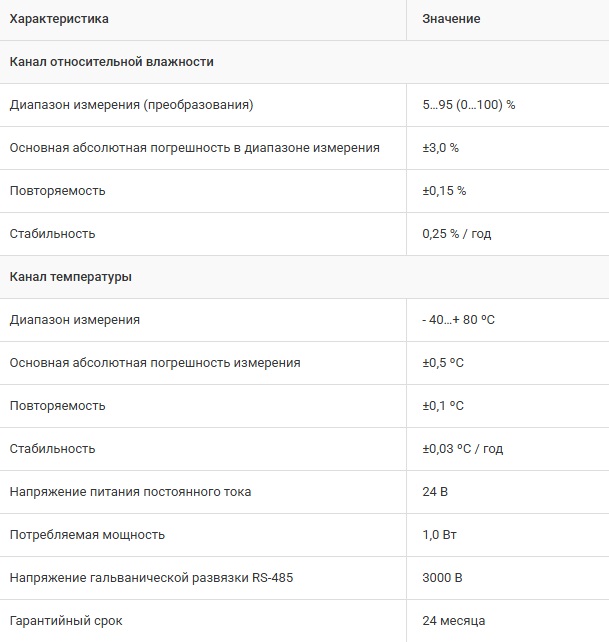This screenshot has width=609, height=642.
Task: Select the "3000 В" value cell
Action: pos(442,578)
